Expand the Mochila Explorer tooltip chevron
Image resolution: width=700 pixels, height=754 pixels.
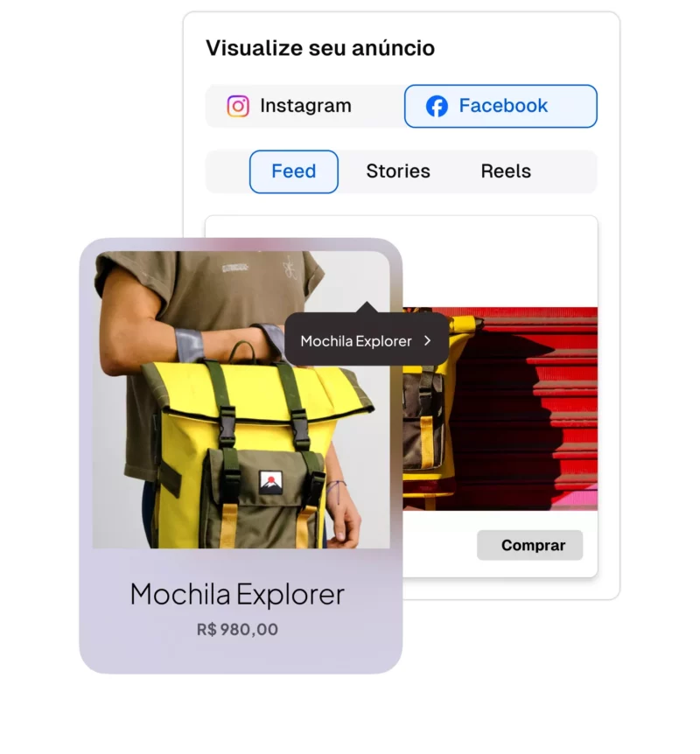(x=427, y=340)
